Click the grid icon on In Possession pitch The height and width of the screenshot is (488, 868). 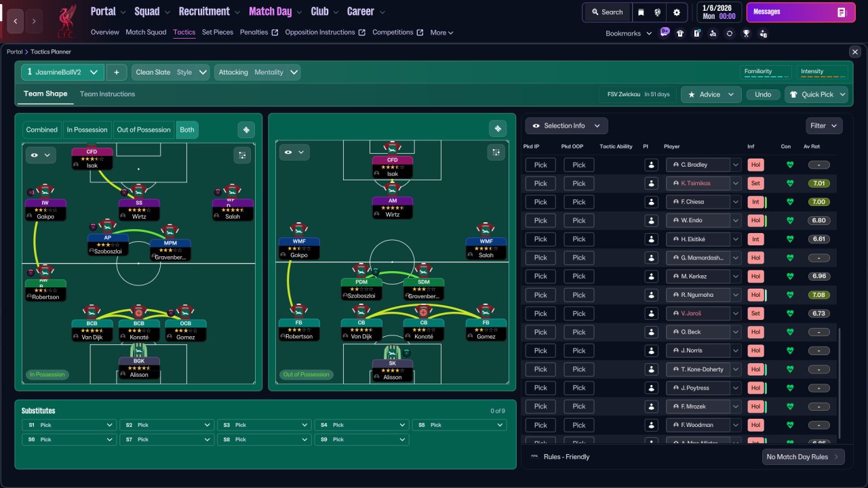point(242,155)
